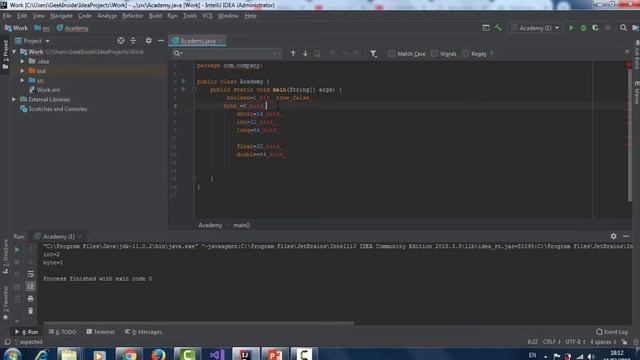
Task: Open the VCS menu
Action: click(x=207, y=16)
